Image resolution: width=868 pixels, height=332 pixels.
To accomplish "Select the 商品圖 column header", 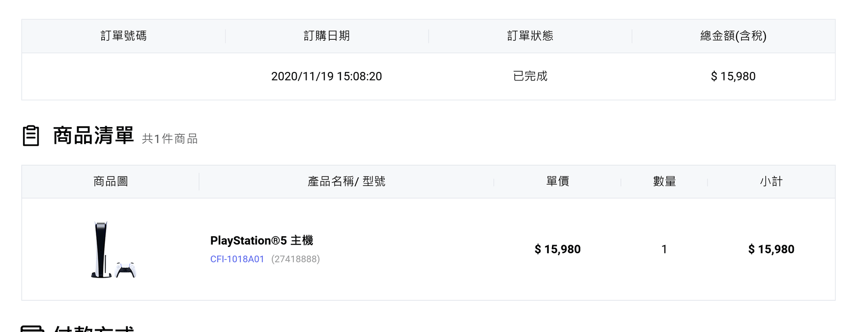I will tap(110, 182).
